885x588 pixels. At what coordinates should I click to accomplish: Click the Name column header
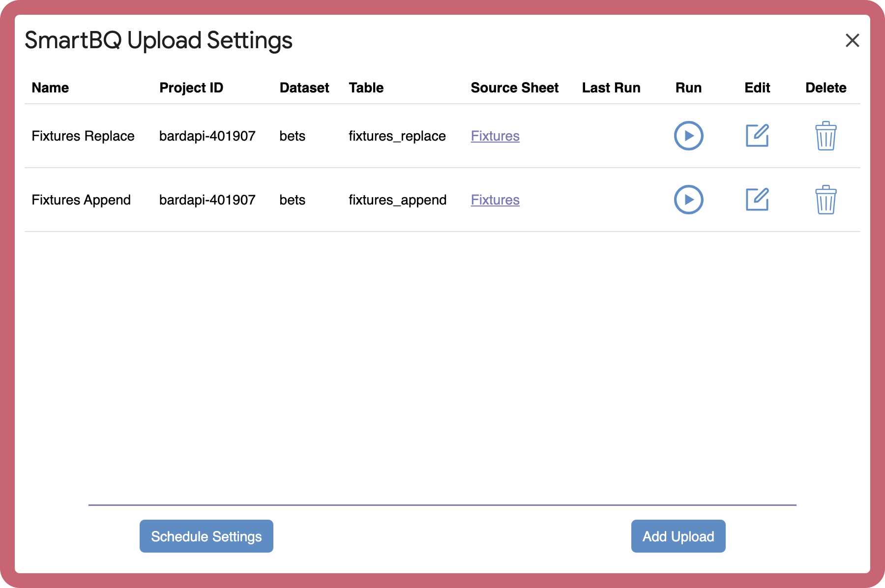(x=50, y=88)
